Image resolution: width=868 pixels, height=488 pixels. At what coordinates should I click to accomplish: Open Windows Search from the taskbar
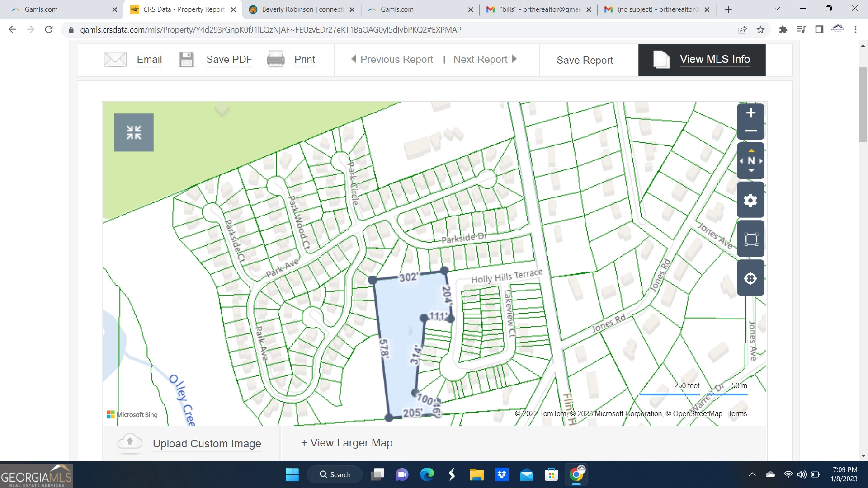[335, 474]
